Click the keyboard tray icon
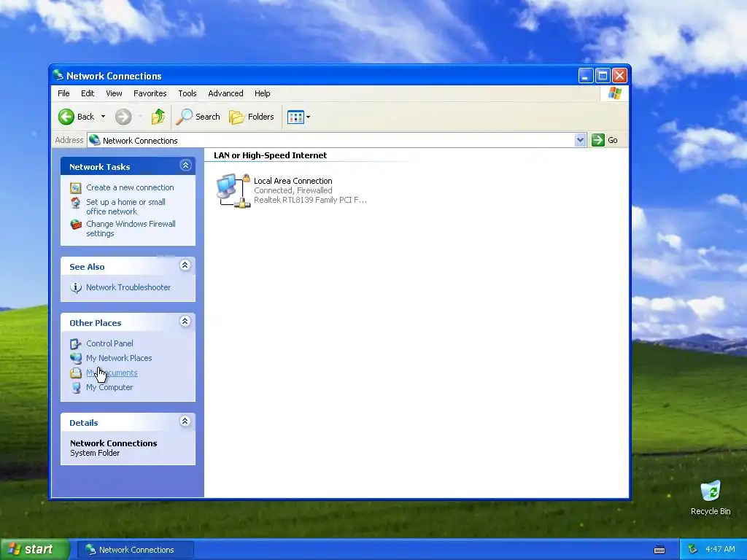Viewport: 747px width, 560px height. click(x=659, y=550)
